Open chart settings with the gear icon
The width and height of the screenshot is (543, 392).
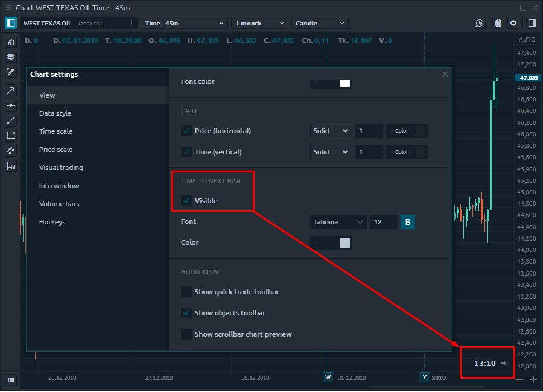point(513,23)
